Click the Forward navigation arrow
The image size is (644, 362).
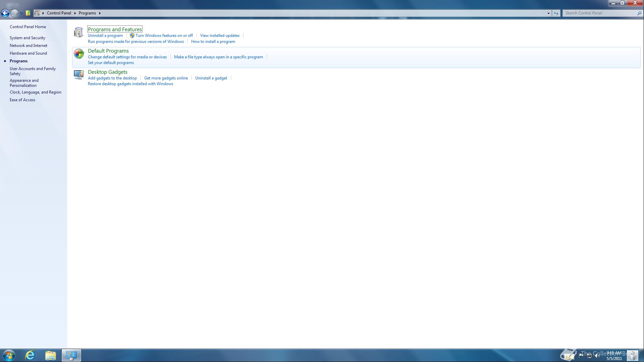pos(14,13)
